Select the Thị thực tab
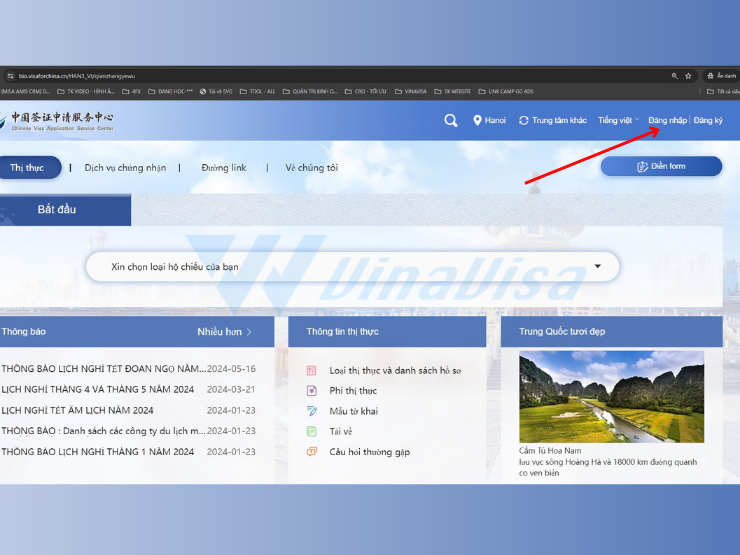The image size is (740, 555). pyautogui.click(x=28, y=168)
